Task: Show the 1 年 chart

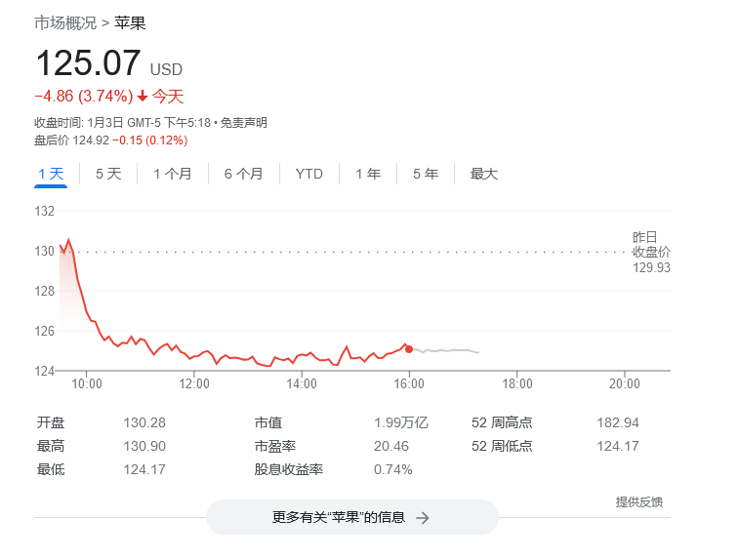Action: tap(368, 174)
